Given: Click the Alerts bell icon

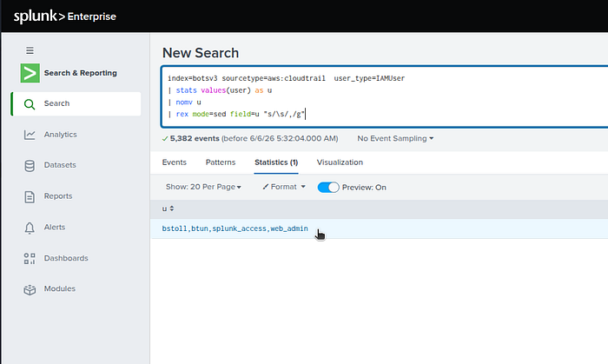Looking at the screenshot, I should (x=30, y=228).
